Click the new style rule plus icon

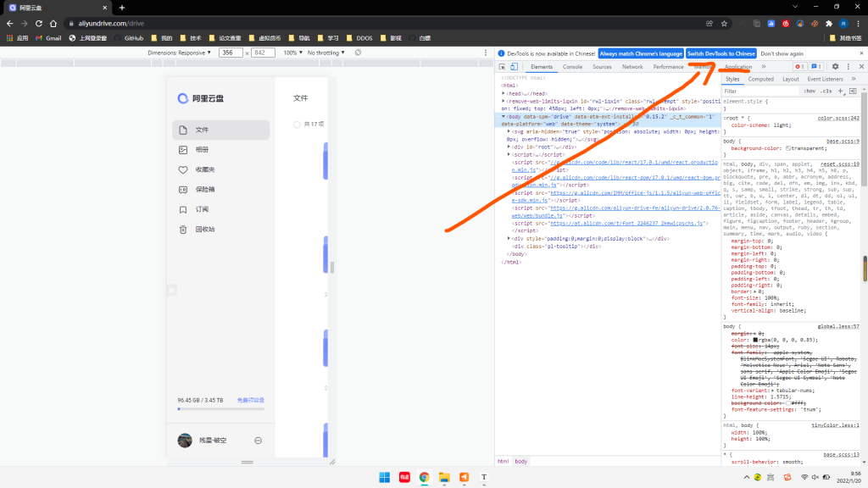point(840,91)
